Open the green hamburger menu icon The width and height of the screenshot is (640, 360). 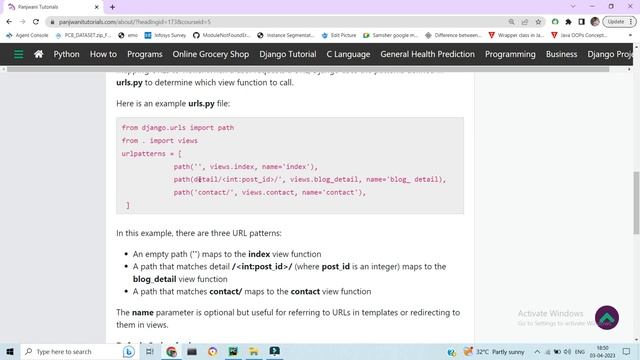coord(18,54)
